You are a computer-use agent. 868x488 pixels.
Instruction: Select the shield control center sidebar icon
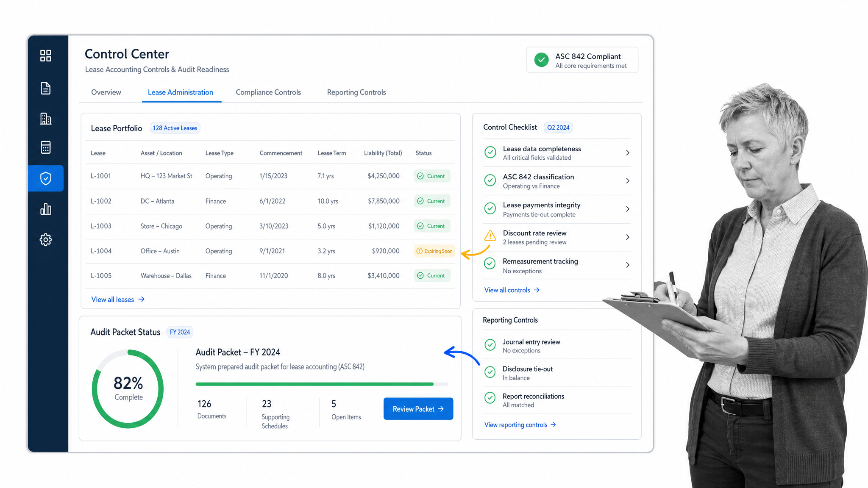46,178
